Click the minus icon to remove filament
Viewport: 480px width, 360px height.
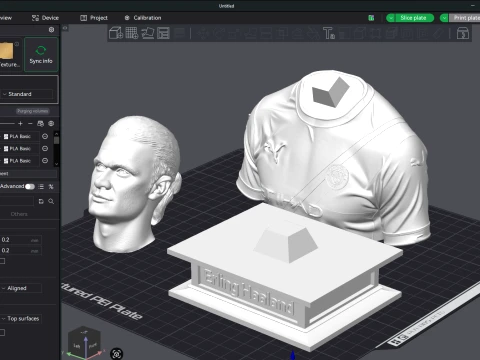(x=30, y=124)
